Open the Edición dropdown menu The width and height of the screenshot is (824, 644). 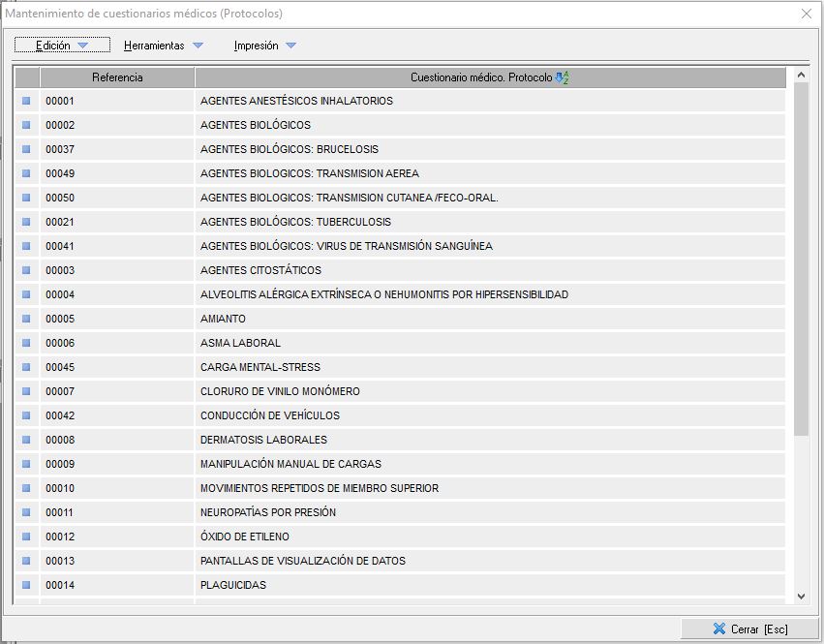(62, 46)
